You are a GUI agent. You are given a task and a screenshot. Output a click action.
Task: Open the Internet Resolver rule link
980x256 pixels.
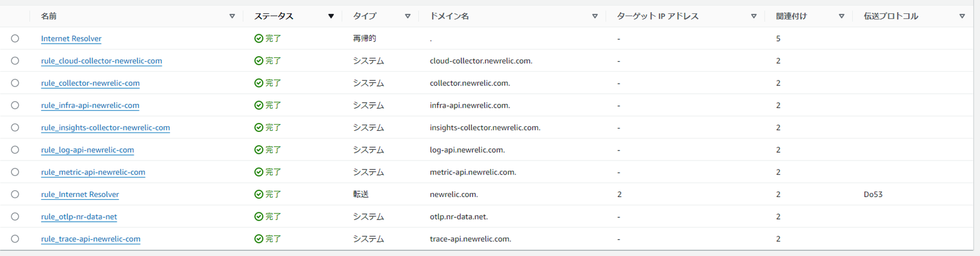71,39
